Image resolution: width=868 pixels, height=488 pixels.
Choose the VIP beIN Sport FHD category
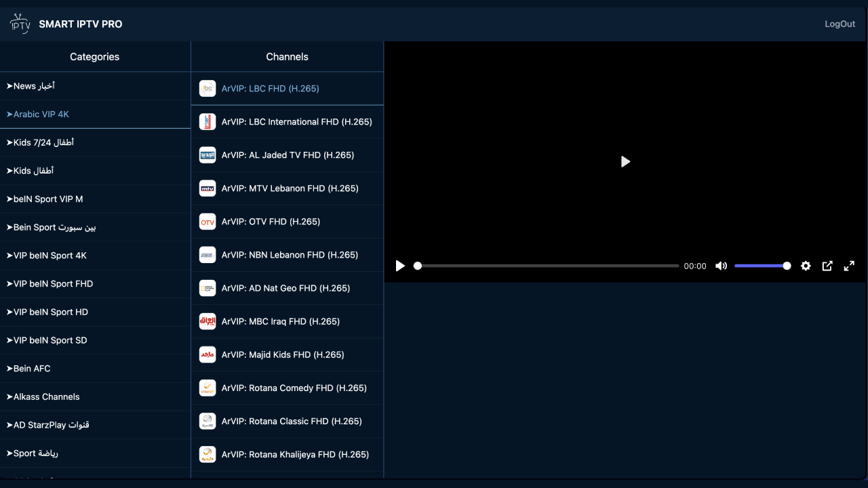pyautogui.click(x=96, y=284)
